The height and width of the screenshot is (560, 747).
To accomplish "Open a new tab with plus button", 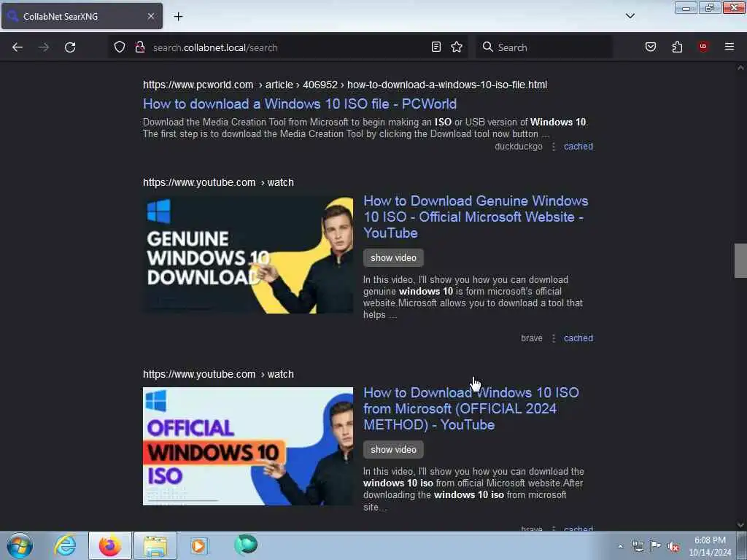I will click(x=178, y=17).
